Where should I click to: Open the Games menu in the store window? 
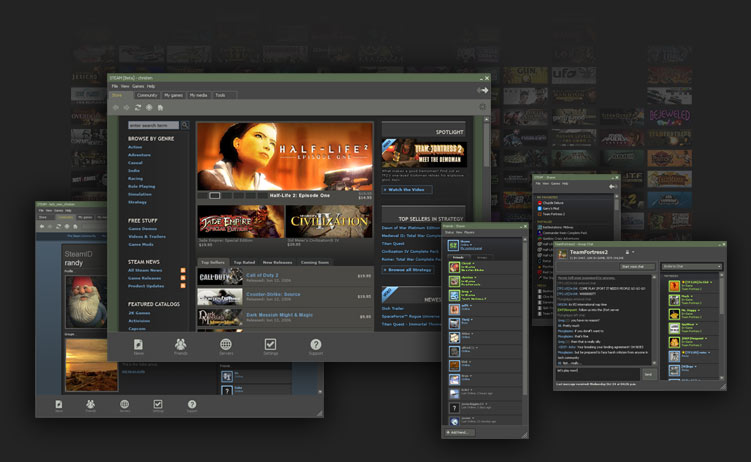pyautogui.click(x=138, y=86)
